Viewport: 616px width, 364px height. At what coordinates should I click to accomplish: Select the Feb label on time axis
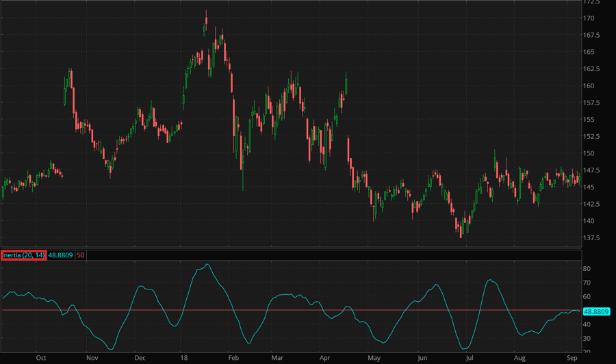click(x=233, y=358)
